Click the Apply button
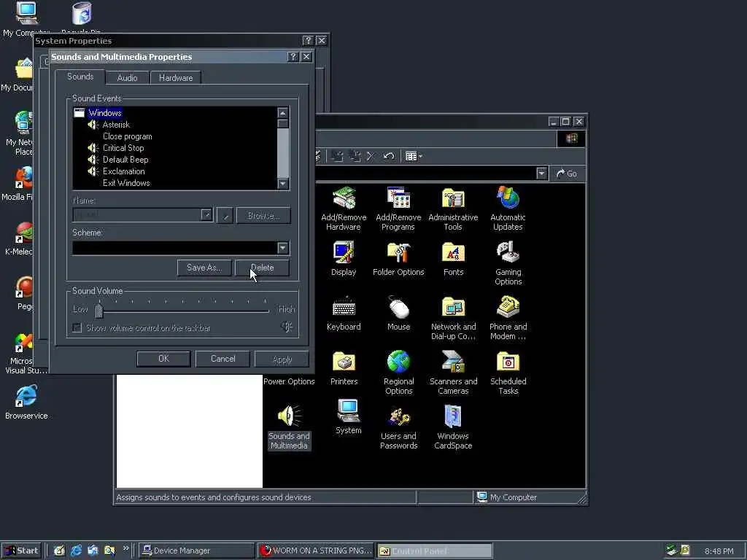This screenshot has height=560, width=747. click(282, 359)
